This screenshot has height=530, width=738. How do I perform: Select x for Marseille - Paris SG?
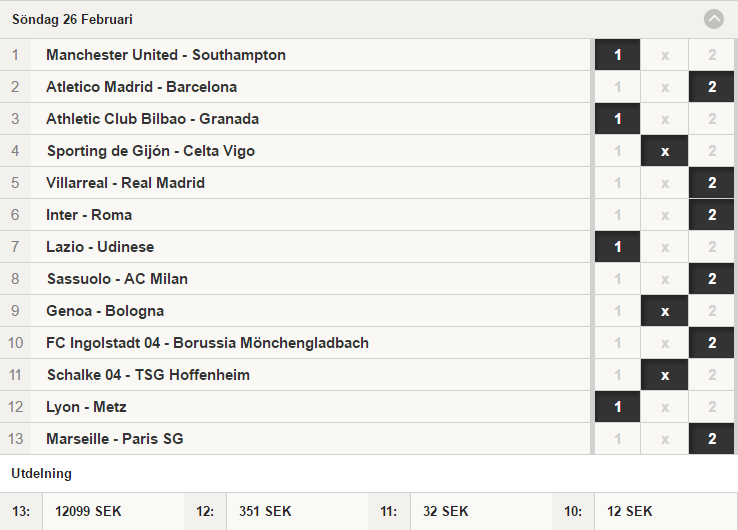click(664, 439)
